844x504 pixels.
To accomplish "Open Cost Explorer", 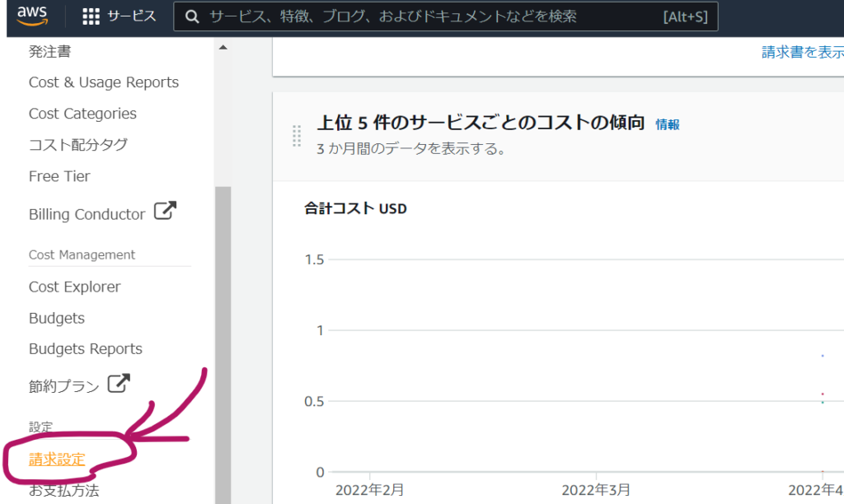I will coord(74,287).
